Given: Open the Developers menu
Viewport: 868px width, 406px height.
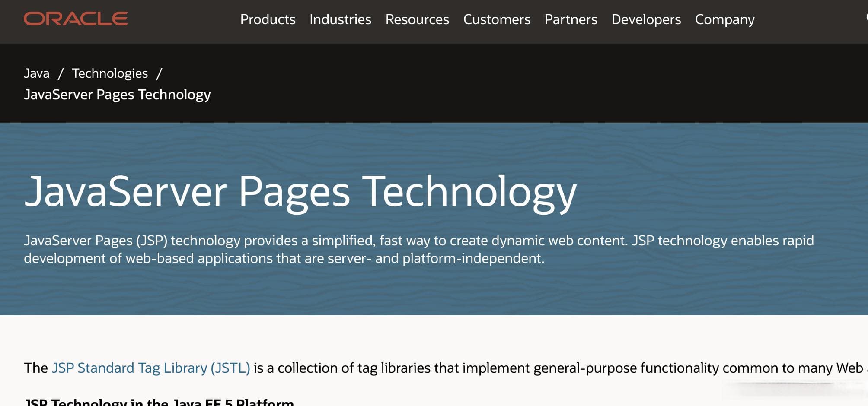Looking at the screenshot, I should point(646,19).
